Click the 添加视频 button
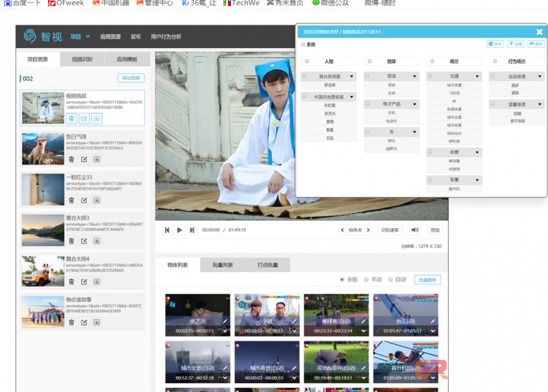 tap(131, 78)
